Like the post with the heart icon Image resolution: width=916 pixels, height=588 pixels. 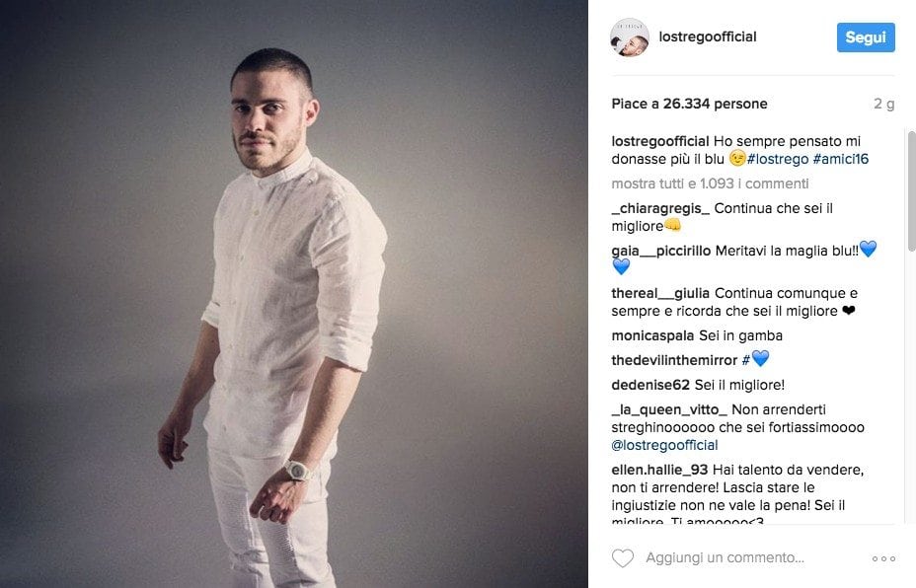click(x=622, y=558)
